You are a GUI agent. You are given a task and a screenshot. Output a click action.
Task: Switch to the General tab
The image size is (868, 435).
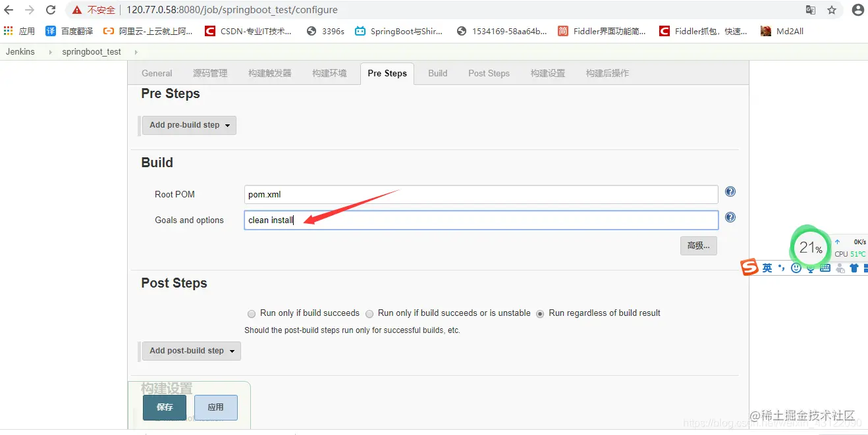(x=157, y=73)
